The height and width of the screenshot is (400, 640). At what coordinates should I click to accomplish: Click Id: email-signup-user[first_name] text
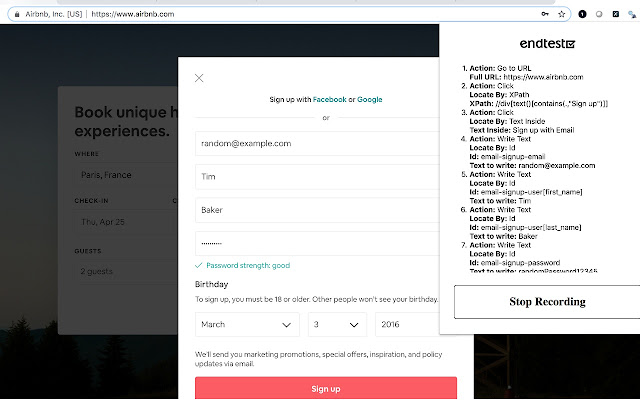click(526, 192)
